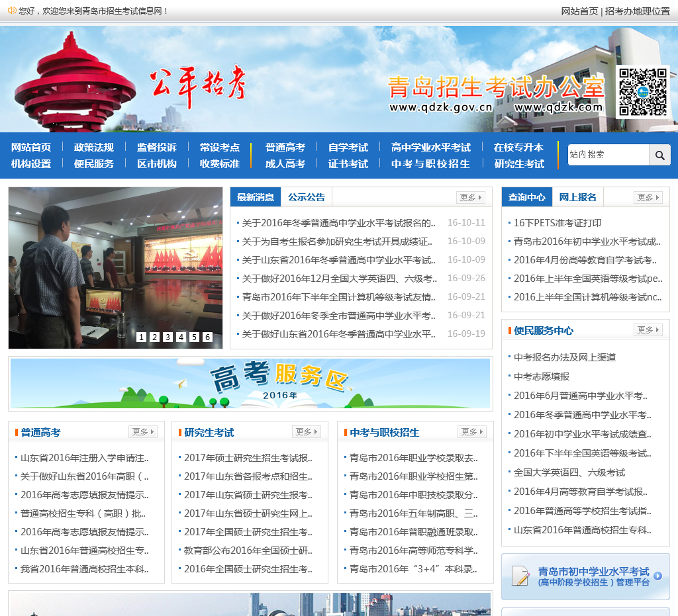Open the 高考服务区 2016年 banner
678x616 pixels.
pyautogui.click(x=250, y=384)
